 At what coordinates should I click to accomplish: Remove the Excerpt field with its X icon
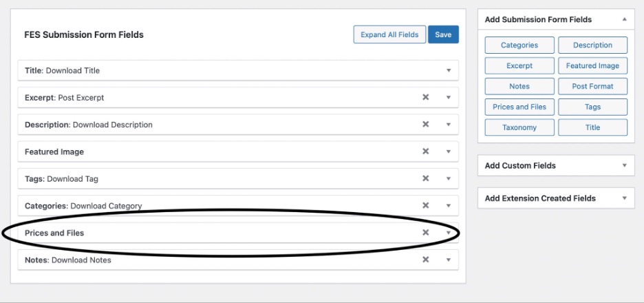[x=425, y=97]
